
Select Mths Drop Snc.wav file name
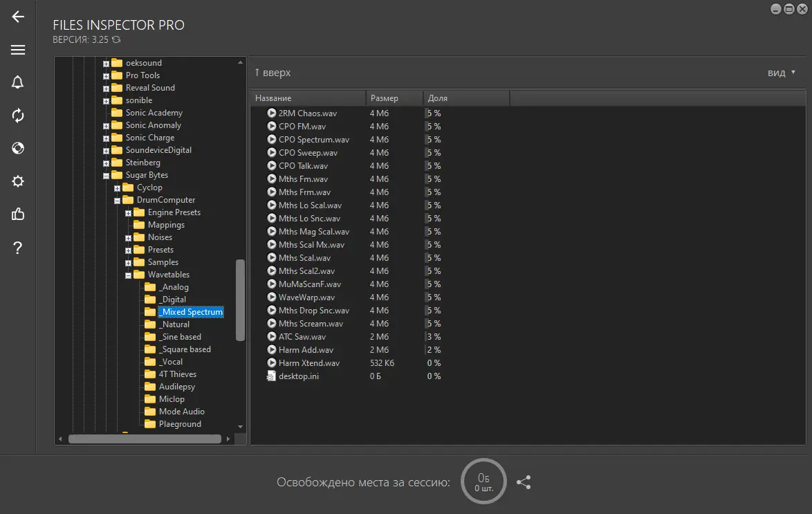click(314, 311)
